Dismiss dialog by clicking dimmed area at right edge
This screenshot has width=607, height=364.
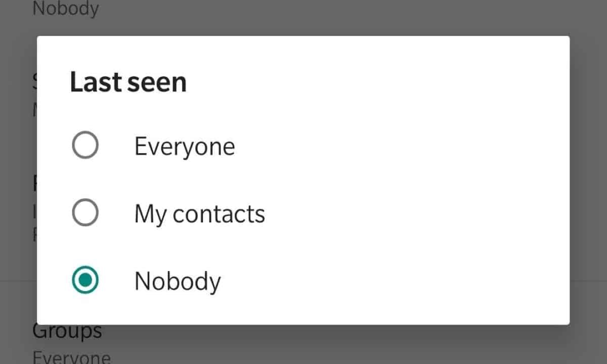click(589, 182)
